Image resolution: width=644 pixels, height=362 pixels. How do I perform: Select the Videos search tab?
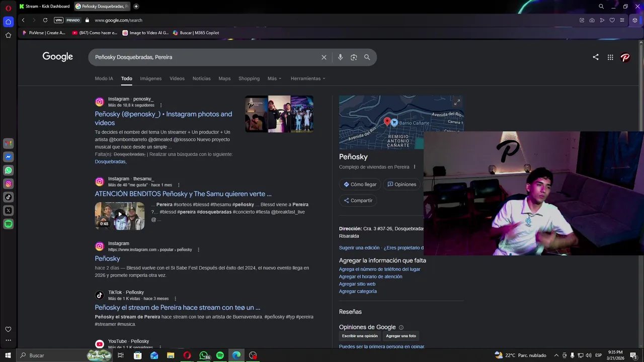tap(177, 78)
